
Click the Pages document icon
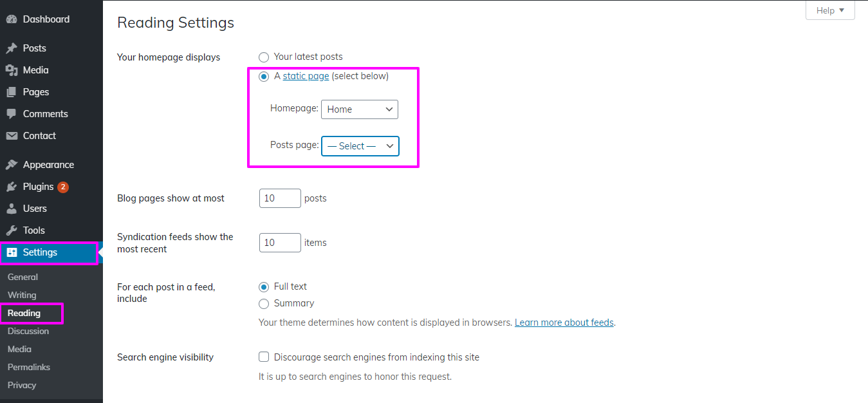click(12, 92)
